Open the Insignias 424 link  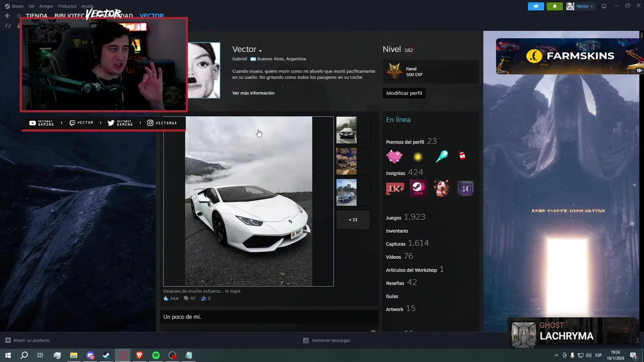[x=405, y=172]
